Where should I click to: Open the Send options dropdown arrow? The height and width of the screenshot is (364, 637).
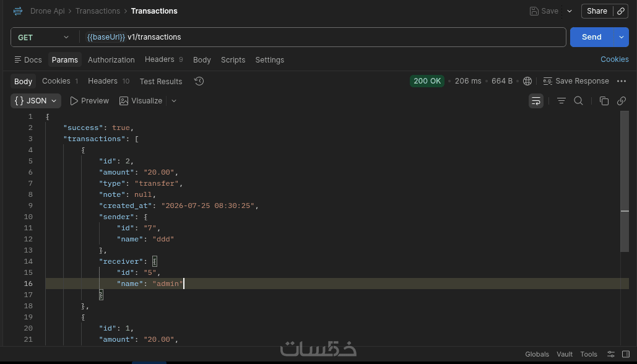click(x=621, y=37)
